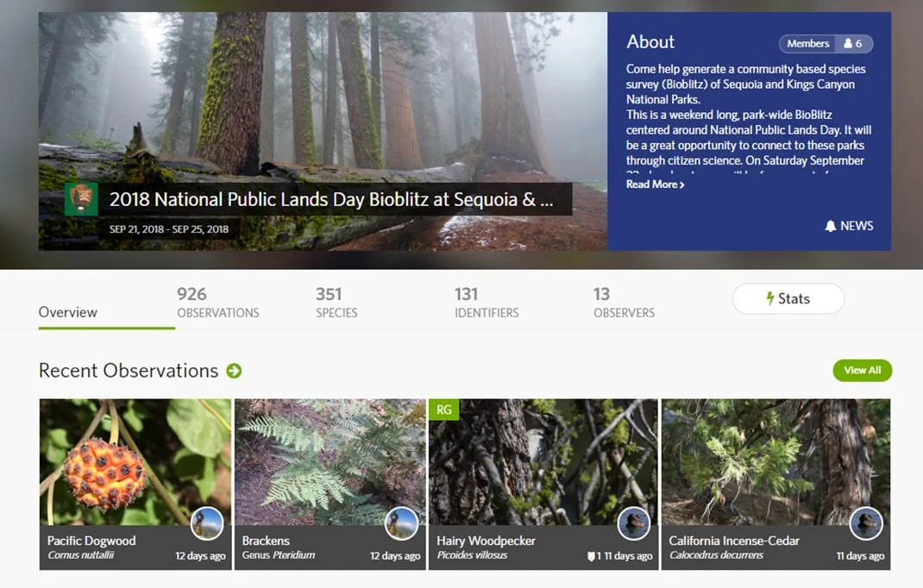
Task: Open the 926 Observations tab
Action: tap(217, 303)
